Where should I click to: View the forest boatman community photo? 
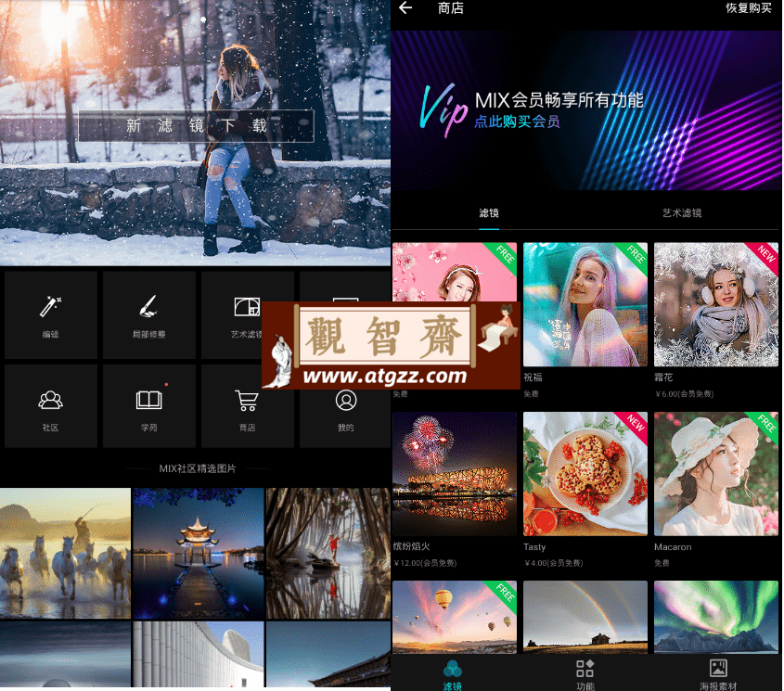pos(328,553)
